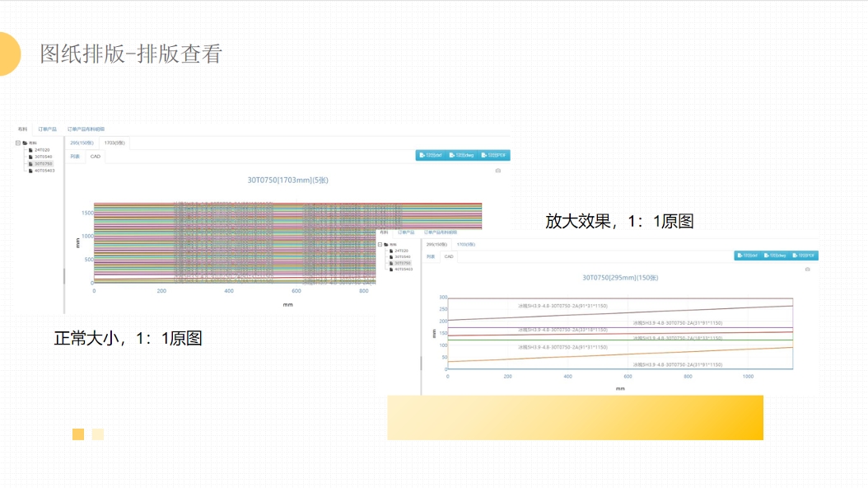
Task: Collapse the 布料 tree node
Action: pos(17,143)
